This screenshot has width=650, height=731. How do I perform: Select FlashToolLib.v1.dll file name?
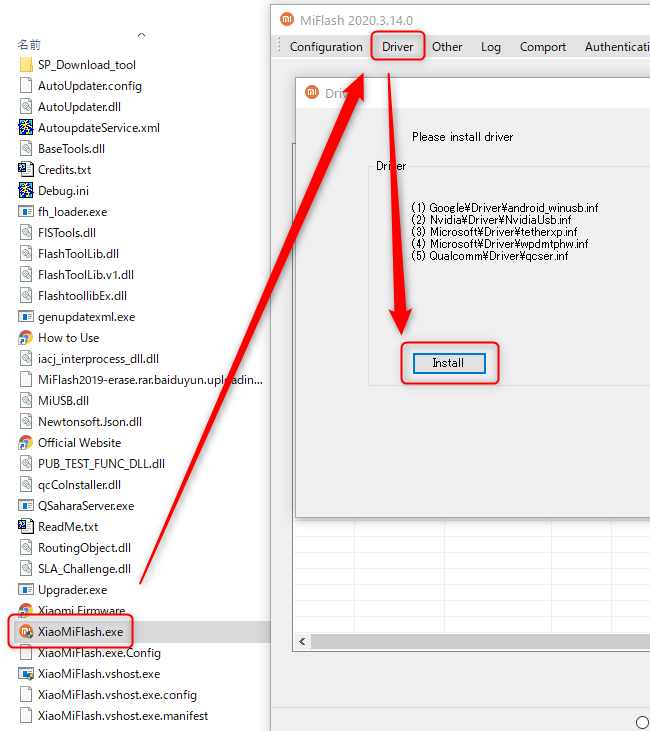(86, 275)
